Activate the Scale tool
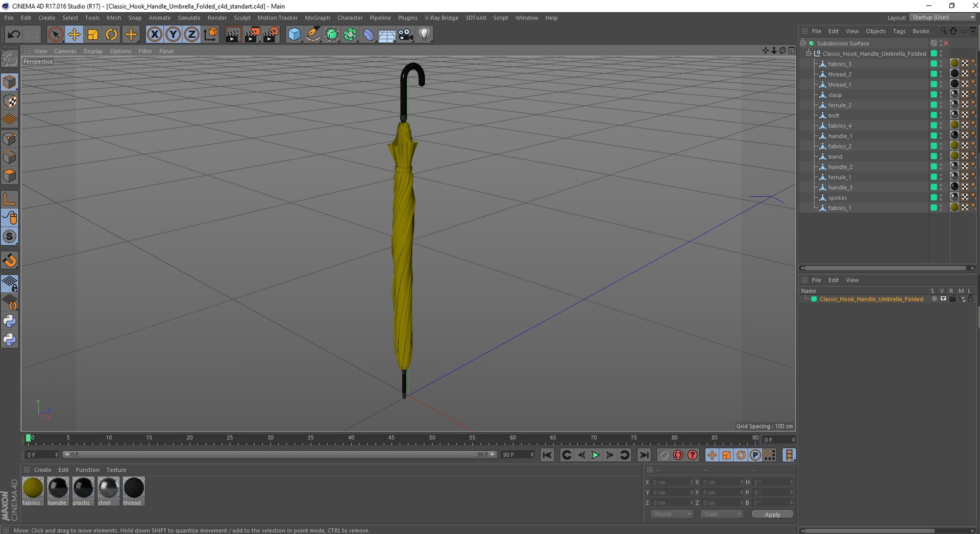This screenshot has width=980, height=534. 93,34
